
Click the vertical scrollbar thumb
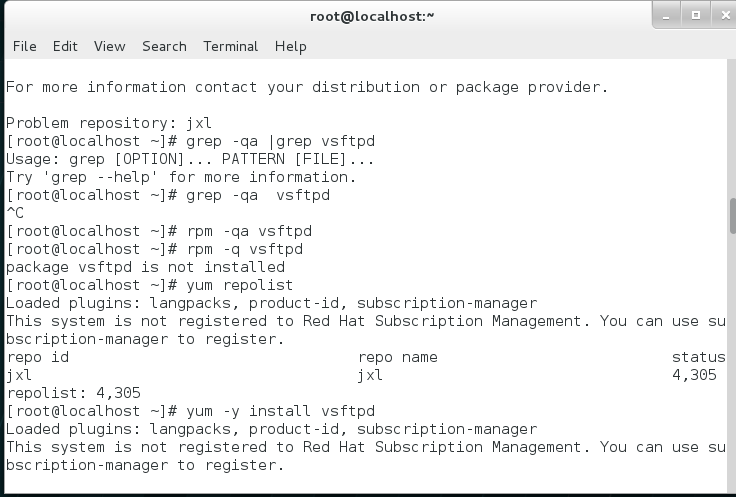pos(731,213)
